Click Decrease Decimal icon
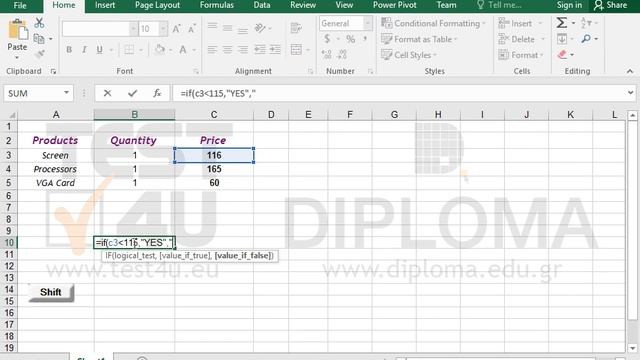 pyautogui.click(x=342, y=54)
